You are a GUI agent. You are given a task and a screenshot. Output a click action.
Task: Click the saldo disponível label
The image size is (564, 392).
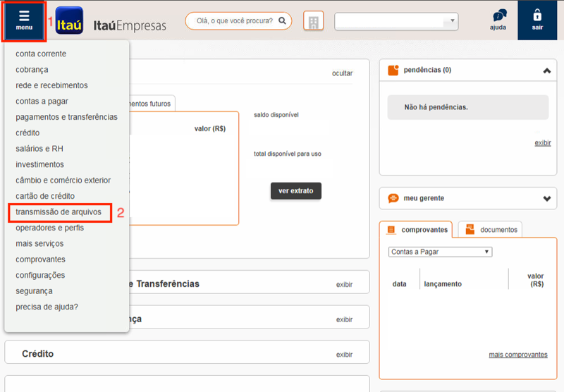[276, 115]
